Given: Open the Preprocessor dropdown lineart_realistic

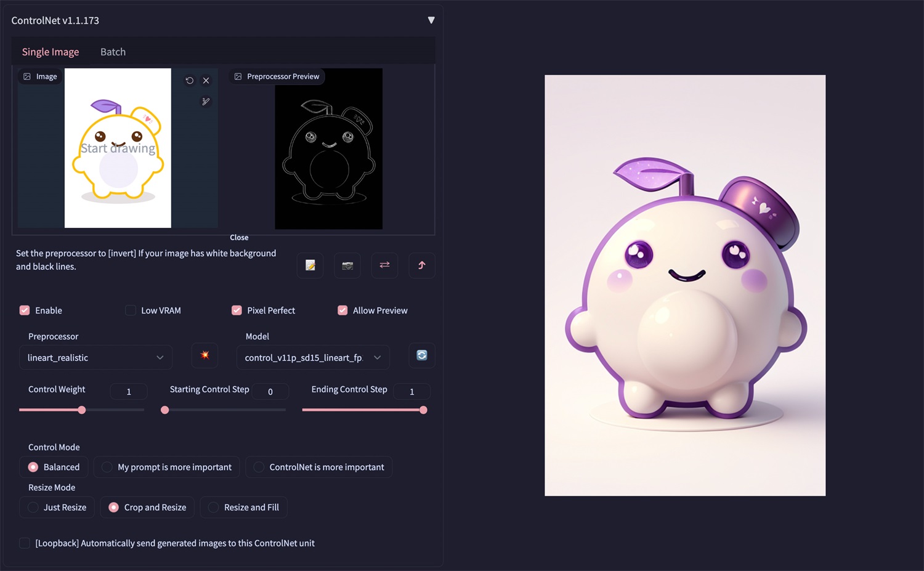Looking at the screenshot, I should click(95, 358).
